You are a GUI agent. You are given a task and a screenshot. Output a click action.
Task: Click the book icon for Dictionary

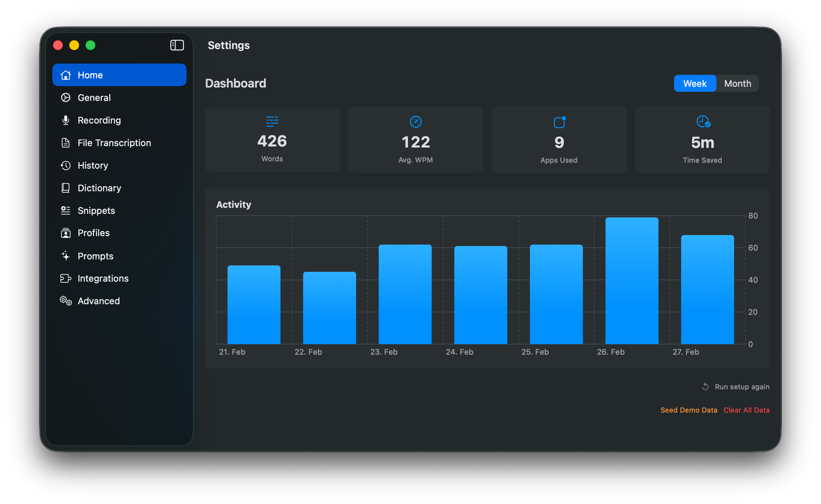[66, 188]
